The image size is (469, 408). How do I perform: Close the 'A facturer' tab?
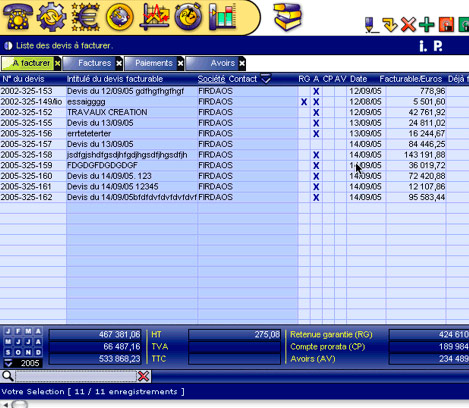coord(57,63)
